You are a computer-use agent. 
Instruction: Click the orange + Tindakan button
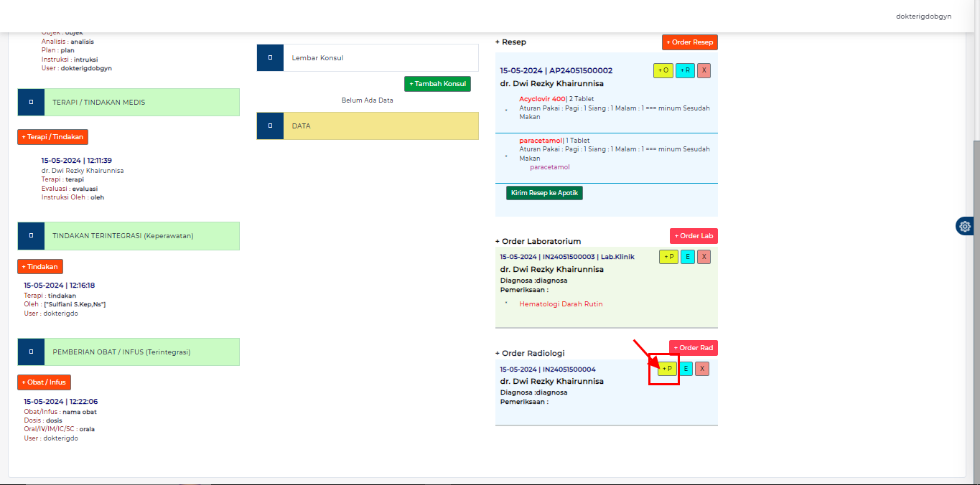(x=39, y=266)
